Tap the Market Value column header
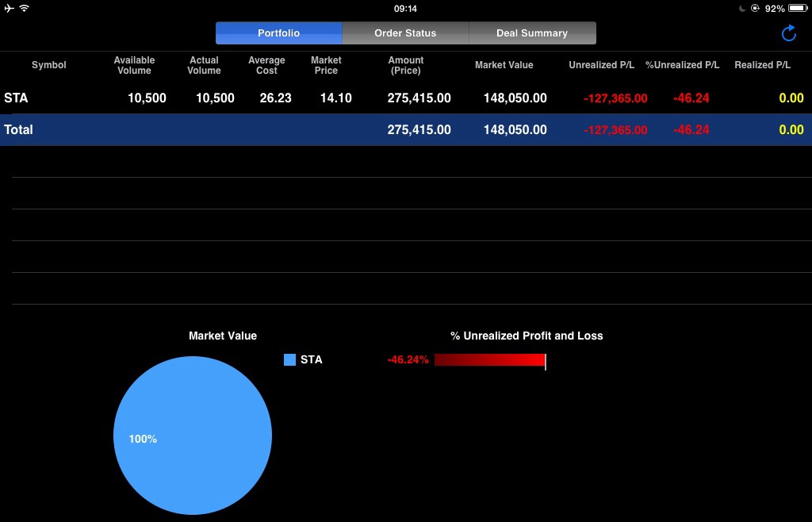 504,65
